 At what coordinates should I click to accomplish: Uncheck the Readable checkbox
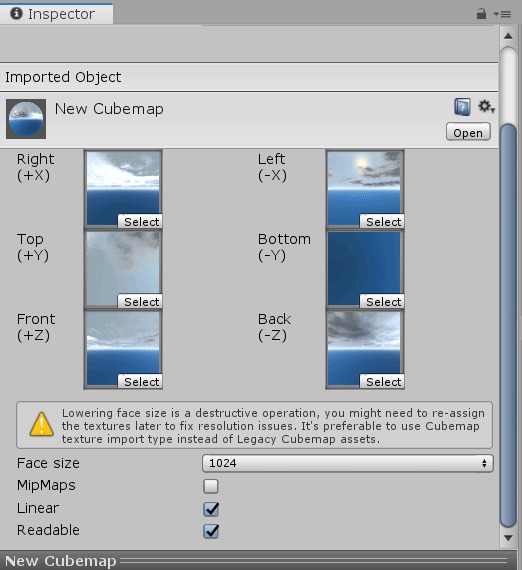pyautogui.click(x=211, y=531)
